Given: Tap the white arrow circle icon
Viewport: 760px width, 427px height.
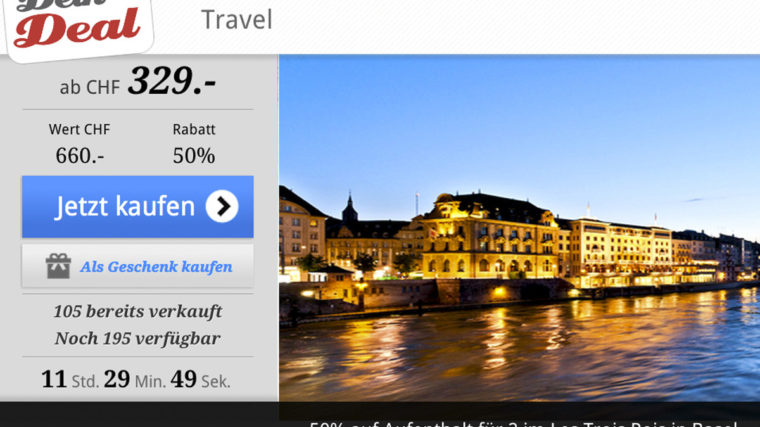Looking at the screenshot, I should [222, 206].
